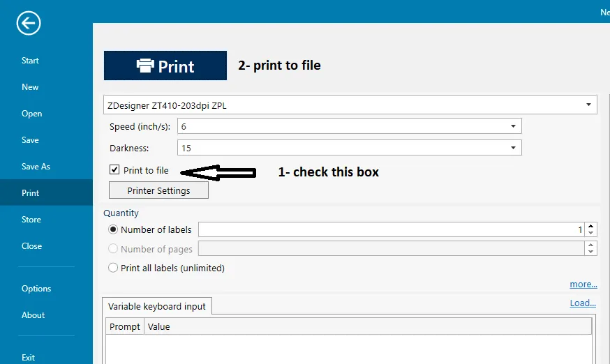Open the ZDesigner ZT410 printer dropdown
The width and height of the screenshot is (610, 364).
coord(350,105)
